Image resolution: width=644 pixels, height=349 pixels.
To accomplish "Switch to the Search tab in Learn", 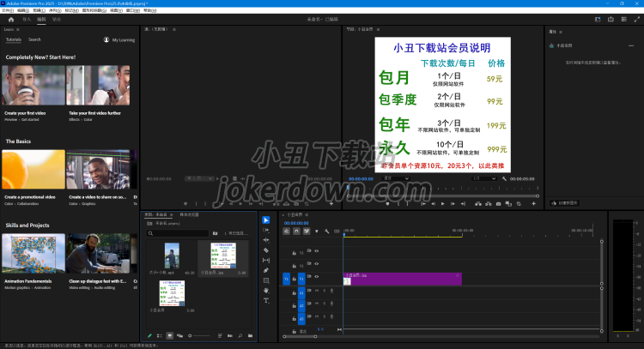I will coord(34,39).
